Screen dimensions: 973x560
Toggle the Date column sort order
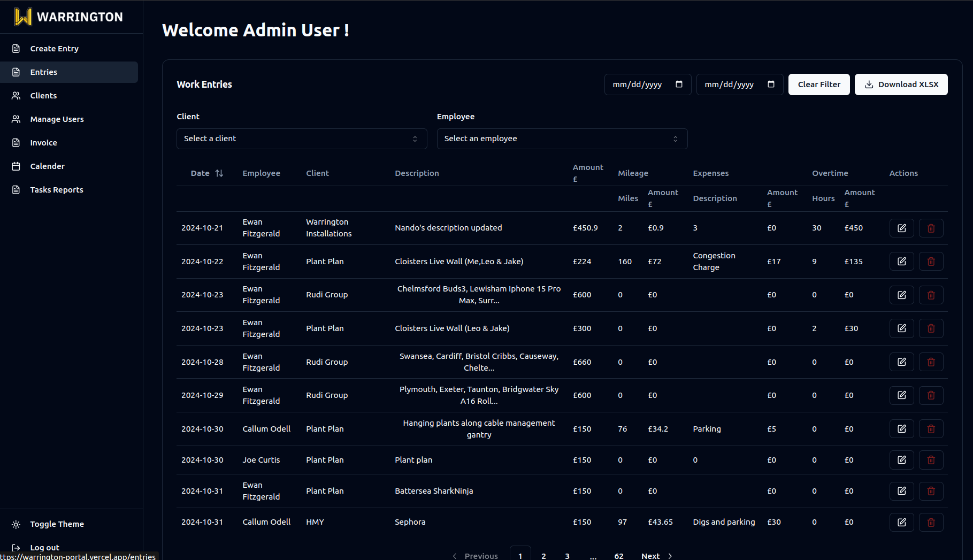219,173
